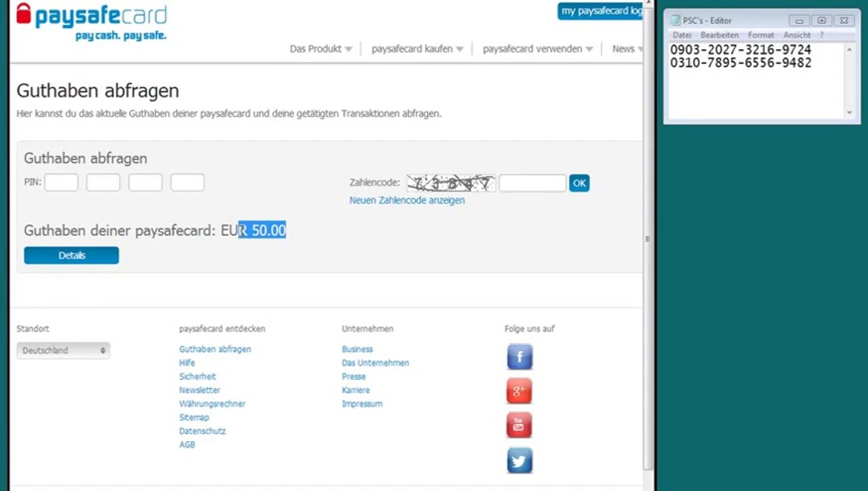868x491 pixels.
Task: Open the Impressum link
Action: (x=362, y=404)
